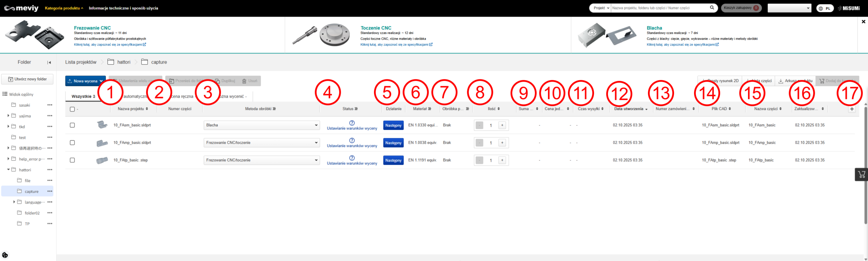Open cookie settings icon
Viewport: 868px width, 261px height.
point(5,255)
